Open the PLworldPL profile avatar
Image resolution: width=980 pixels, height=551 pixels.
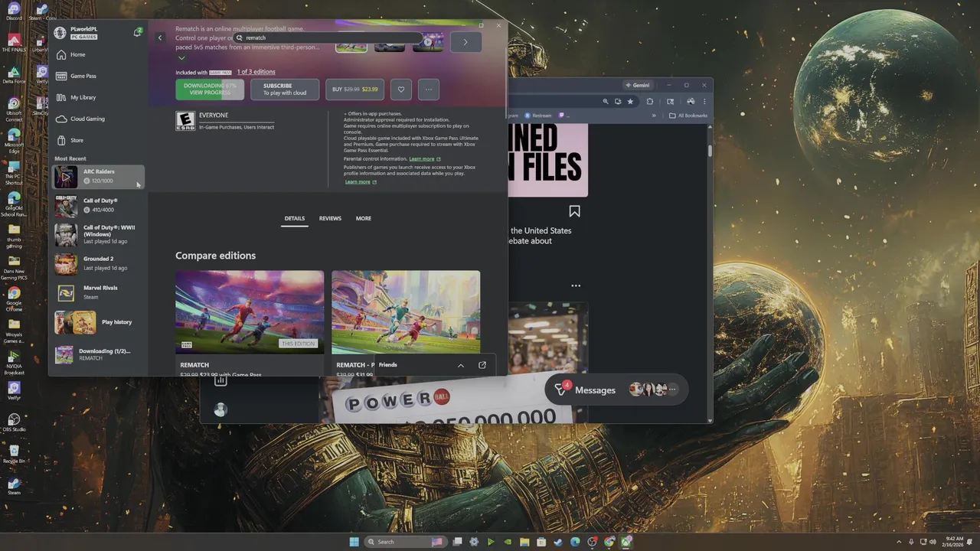pos(60,33)
